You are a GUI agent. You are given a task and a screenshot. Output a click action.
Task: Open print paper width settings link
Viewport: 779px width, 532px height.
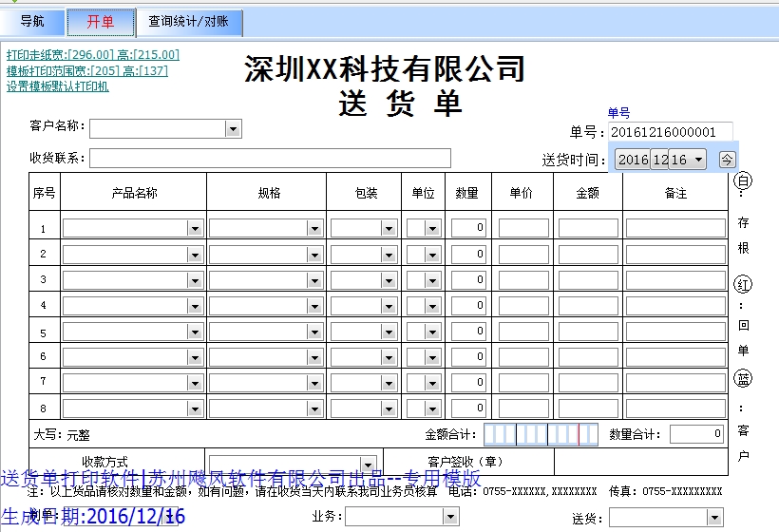[x=93, y=55]
